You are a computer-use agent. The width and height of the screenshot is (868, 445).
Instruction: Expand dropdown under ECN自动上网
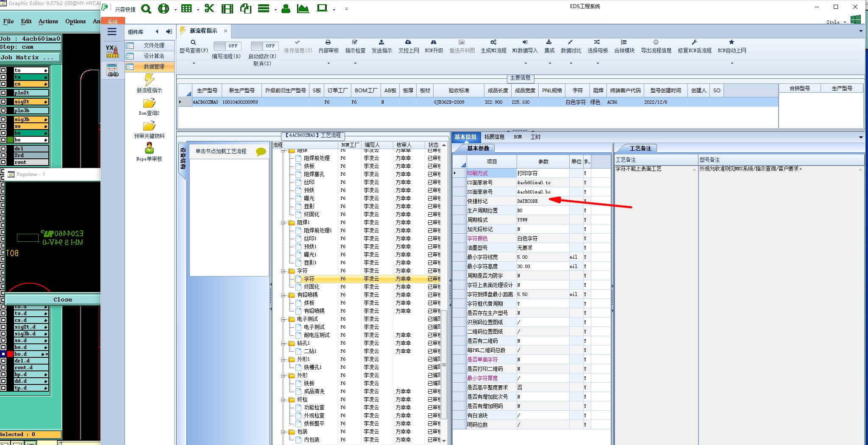tap(732, 64)
